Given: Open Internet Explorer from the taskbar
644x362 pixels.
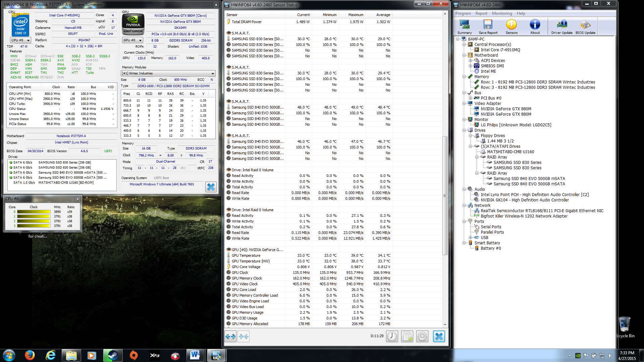Looking at the screenshot, I should click(x=51, y=355).
